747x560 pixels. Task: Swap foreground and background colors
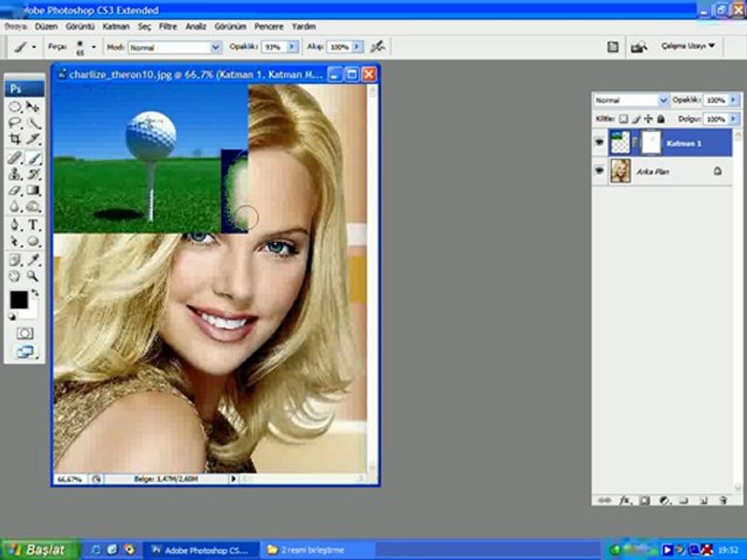pyautogui.click(x=35, y=293)
